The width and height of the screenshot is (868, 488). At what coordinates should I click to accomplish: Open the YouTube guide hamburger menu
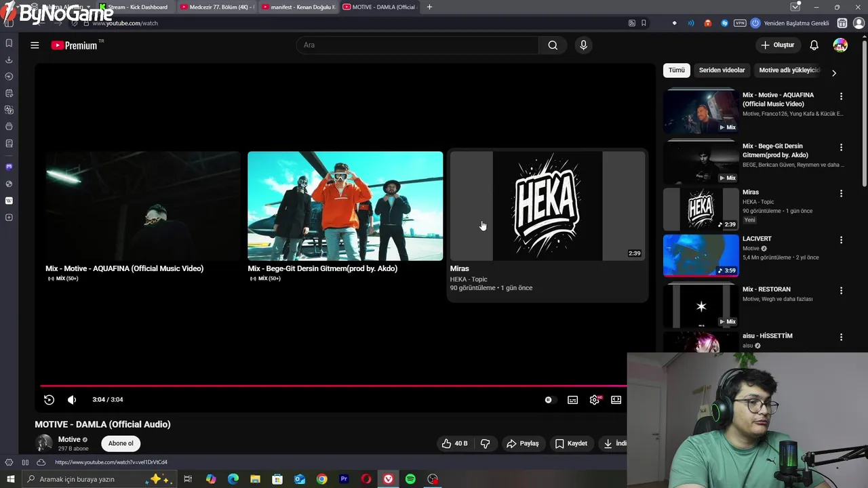tap(35, 45)
